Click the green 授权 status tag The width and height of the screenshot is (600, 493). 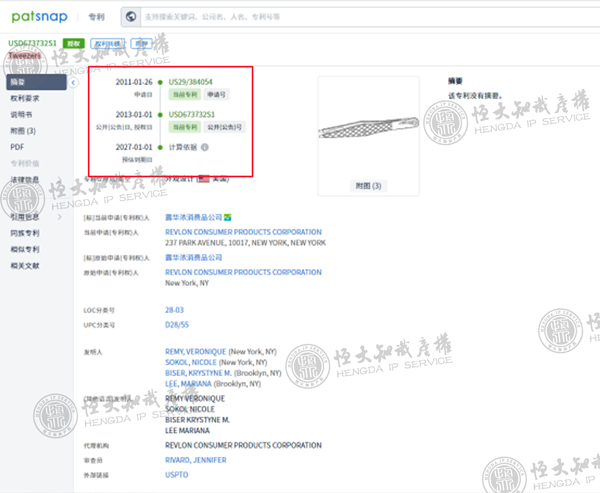click(x=73, y=44)
